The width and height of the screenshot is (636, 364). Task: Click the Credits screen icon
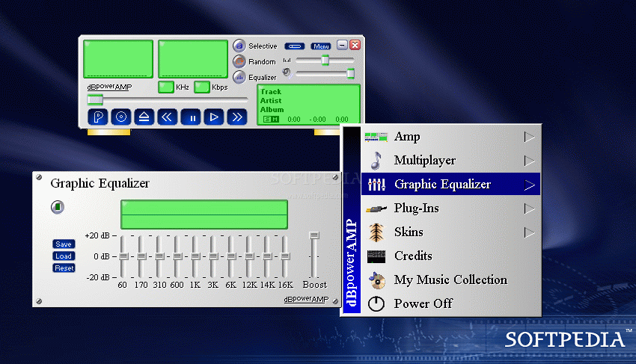pyautogui.click(x=376, y=256)
